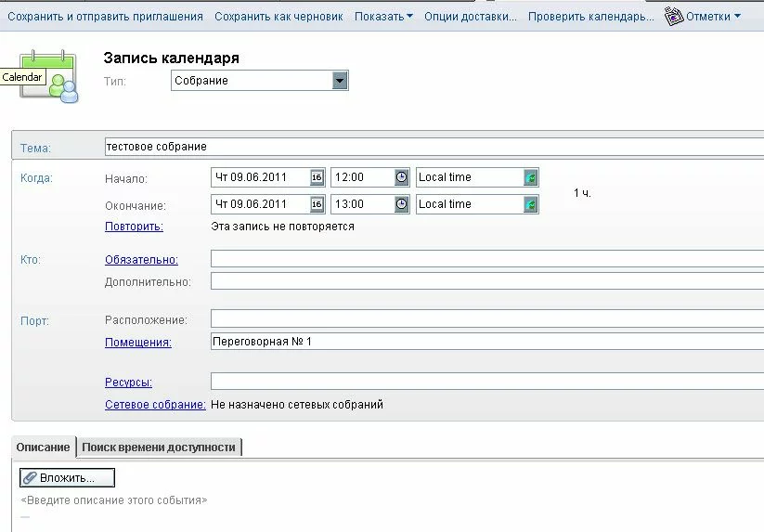Image resolution: width=764 pixels, height=532 pixels.
Task: Open Проверить календарь from the toolbar
Action: 591,16
